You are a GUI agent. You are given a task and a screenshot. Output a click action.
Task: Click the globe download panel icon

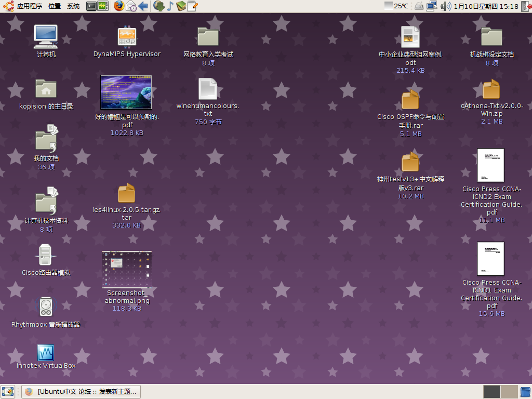[158, 6]
